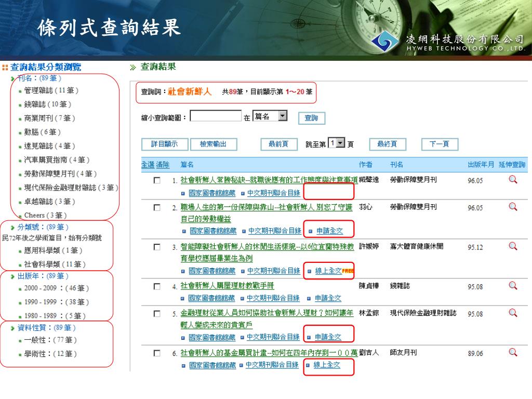This screenshot has height=399, width=532.
Task: Filter by 汽車購買指南 (4筆)
Action: pyautogui.click(x=57, y=160)
